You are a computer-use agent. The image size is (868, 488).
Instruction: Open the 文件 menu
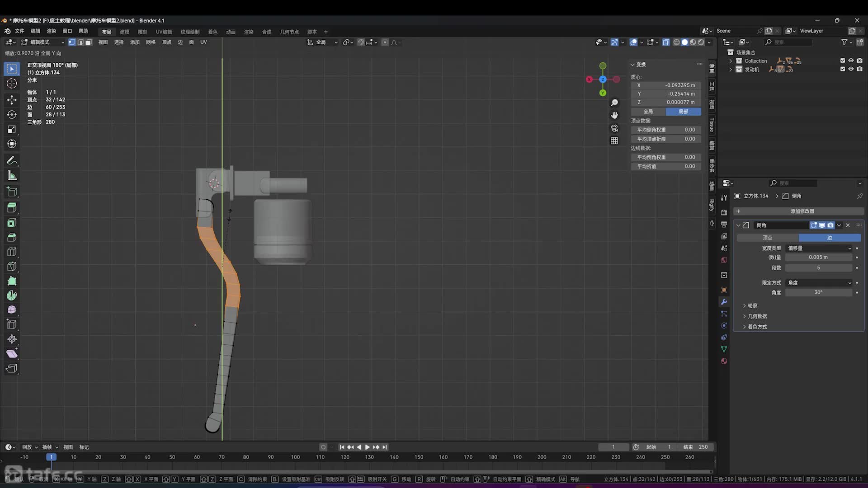[19, 31]
